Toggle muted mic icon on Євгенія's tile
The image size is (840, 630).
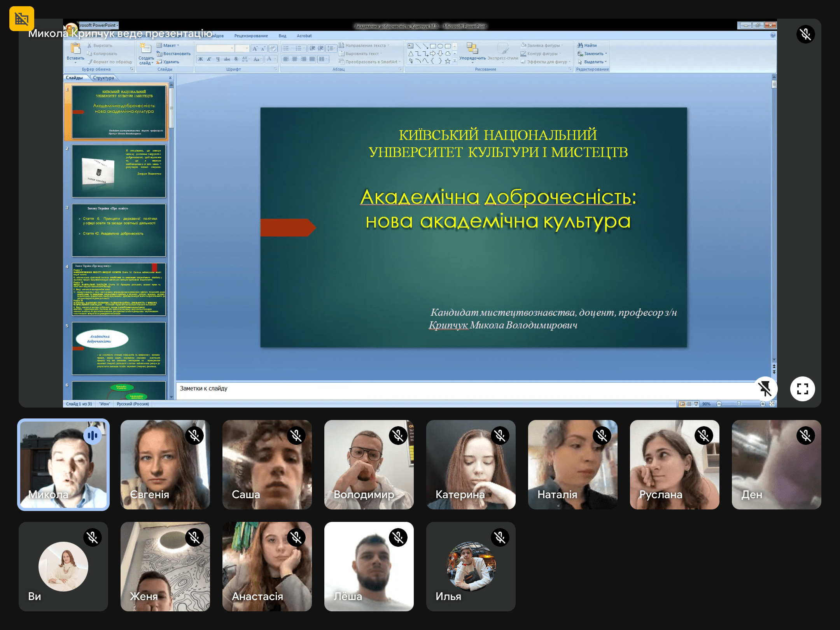pyautogui.click(x=194, y=435)
